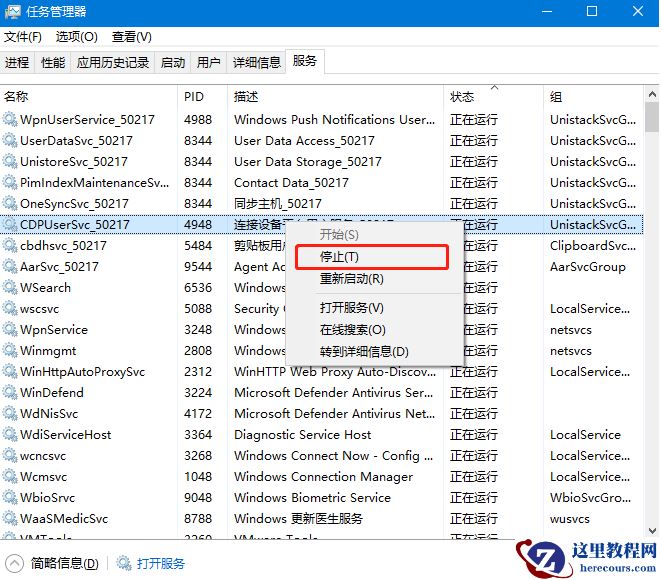Image resolution: width=662 pixels, height=580 pixels.
Task: Click the gear icon beside WpnService
Action: [10, 330]
